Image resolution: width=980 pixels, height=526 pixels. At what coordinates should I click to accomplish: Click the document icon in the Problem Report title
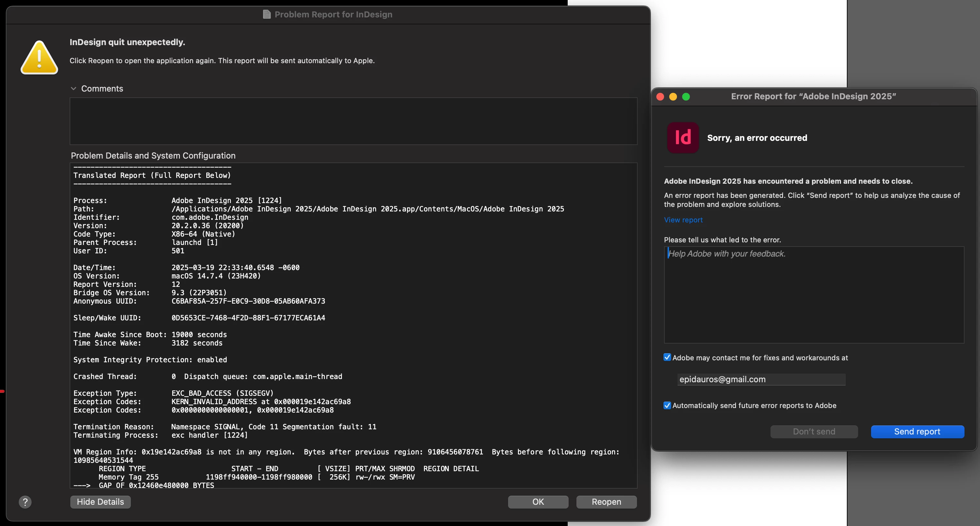(267, 15)
